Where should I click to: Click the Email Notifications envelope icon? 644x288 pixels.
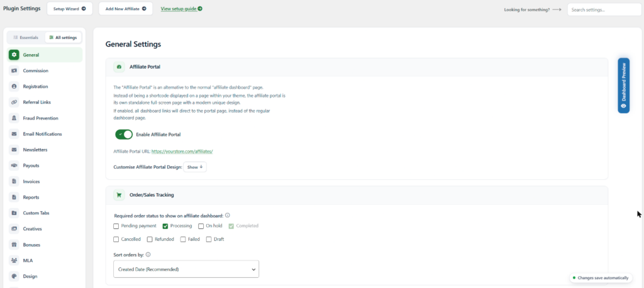[x=14, y=134]
